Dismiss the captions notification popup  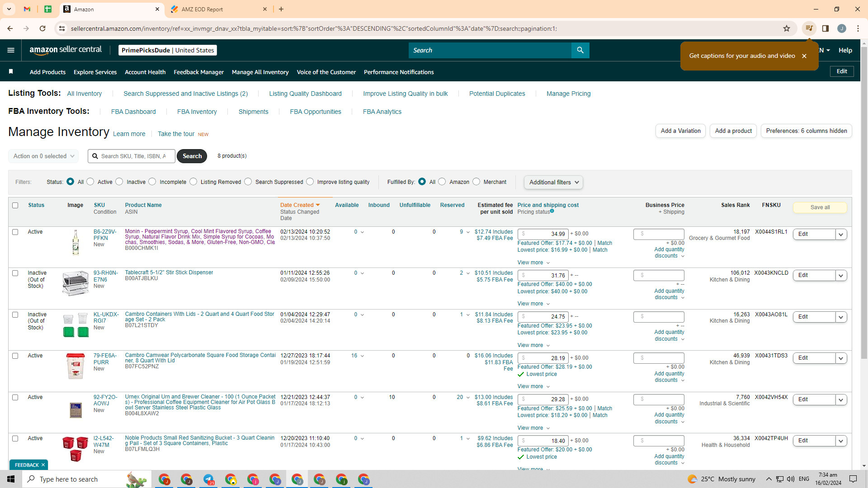[804, 56]
